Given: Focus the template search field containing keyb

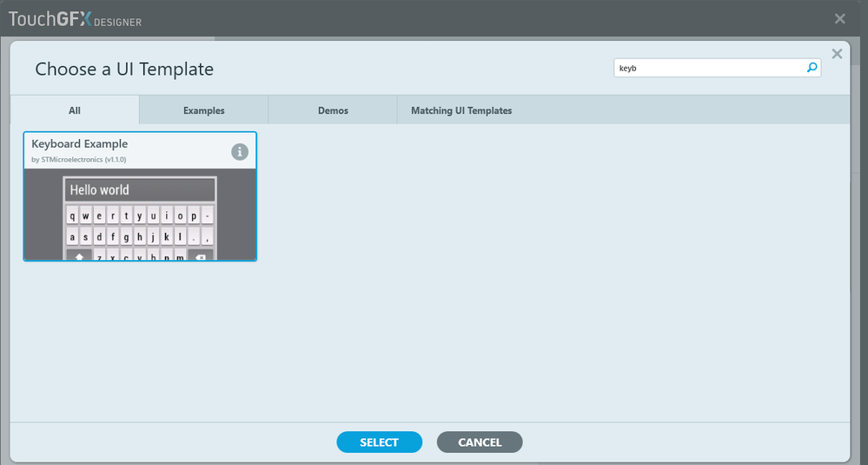Looking at the screenshot, I should click(717, 68).
